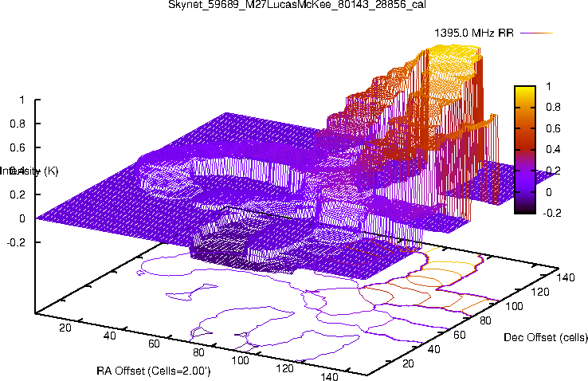Image resolution: width=588 pixels, height=381 pixels.
Task: Click the plot title Skynet_59689_M27LucasMcKee
Action: 297,5
